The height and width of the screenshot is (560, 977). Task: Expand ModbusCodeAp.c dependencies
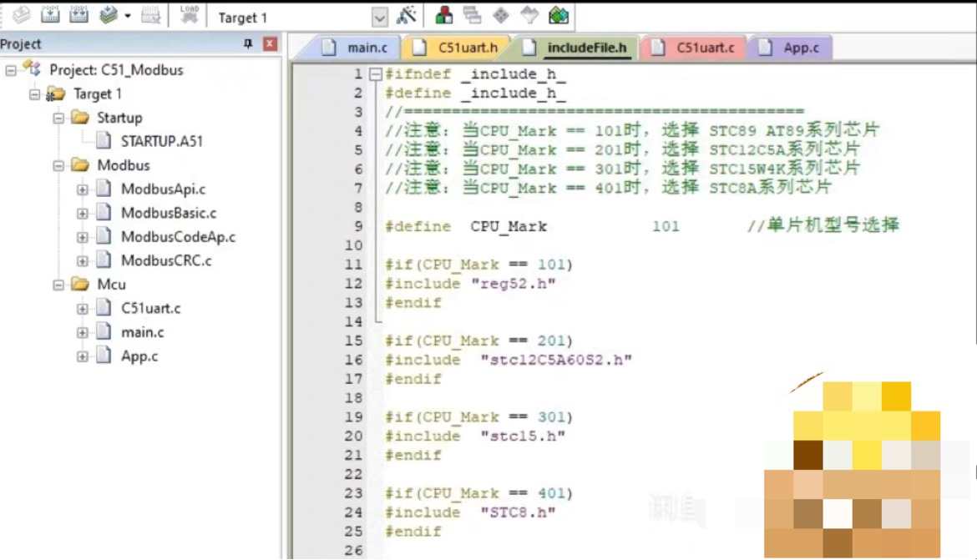[x=82, y=237]
